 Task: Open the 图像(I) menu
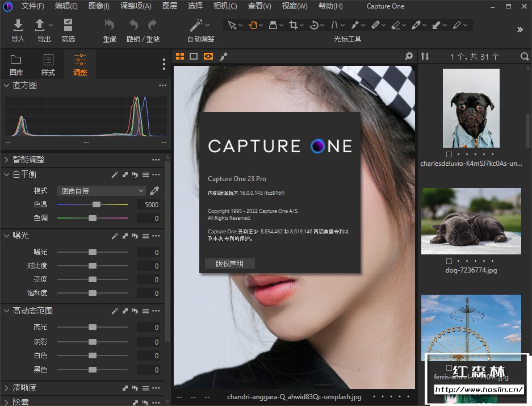[99, 6]
